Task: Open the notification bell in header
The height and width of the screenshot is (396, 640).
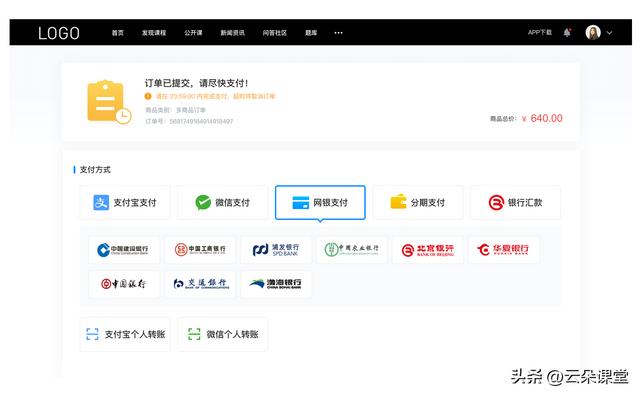Action: pos(567,32)
